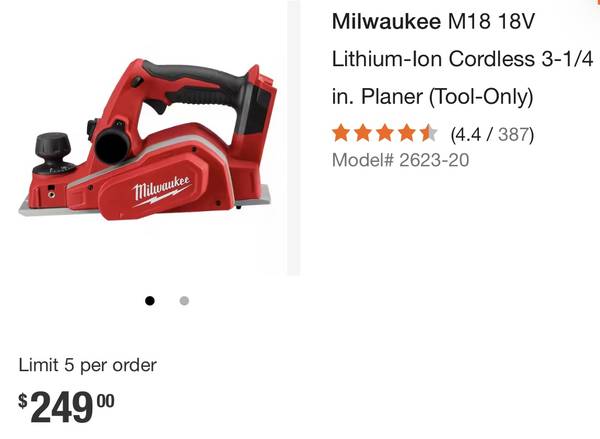Select the first black carousel dot
This screenshot has width=600, height=439.
coord(150,301)
